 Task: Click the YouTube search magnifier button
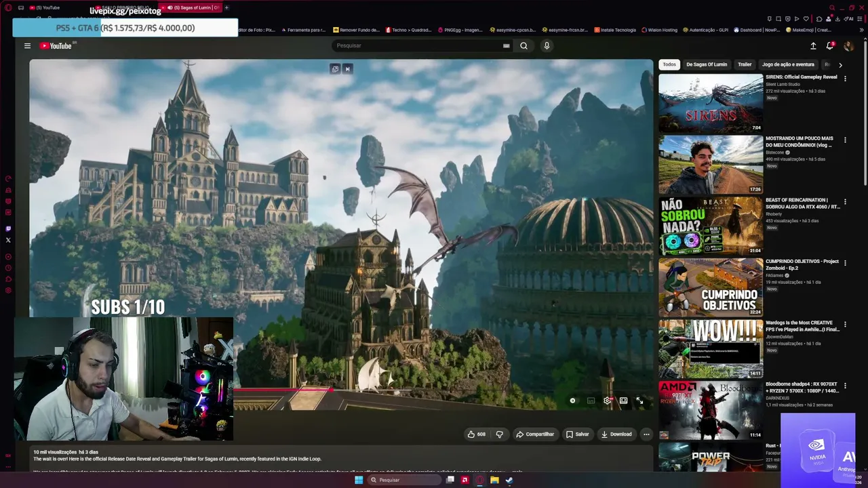pos(524,45)
